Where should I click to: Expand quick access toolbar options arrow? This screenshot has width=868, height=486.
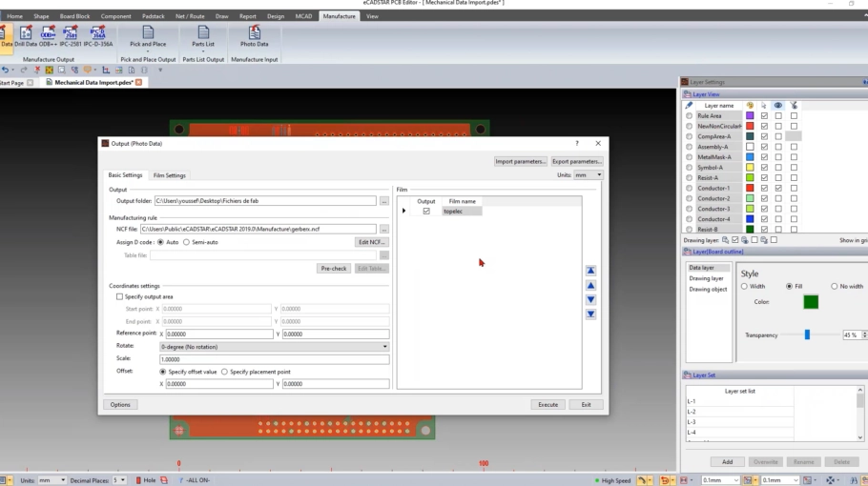pyautogui.click(x=160, y=71)
